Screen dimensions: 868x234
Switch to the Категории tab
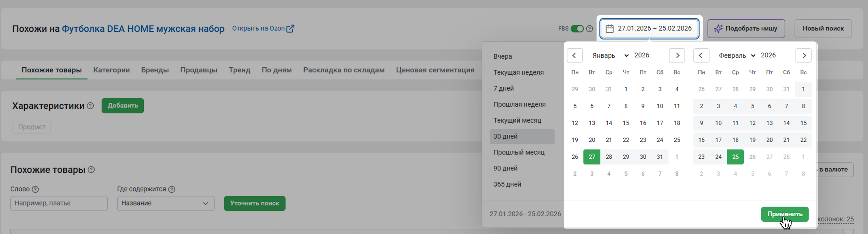[x=111, y=70]
